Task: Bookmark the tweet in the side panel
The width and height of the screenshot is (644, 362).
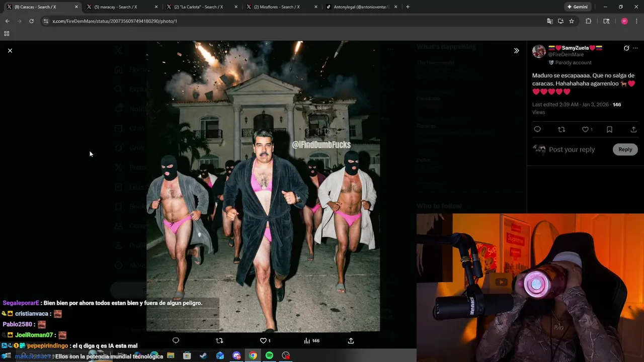Action: (x=609, y=129)
